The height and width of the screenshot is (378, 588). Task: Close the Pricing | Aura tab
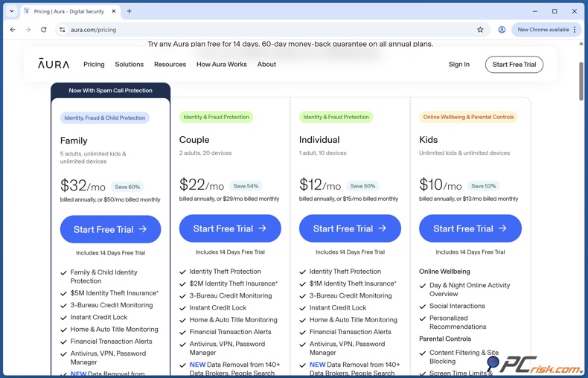(114, 11)
